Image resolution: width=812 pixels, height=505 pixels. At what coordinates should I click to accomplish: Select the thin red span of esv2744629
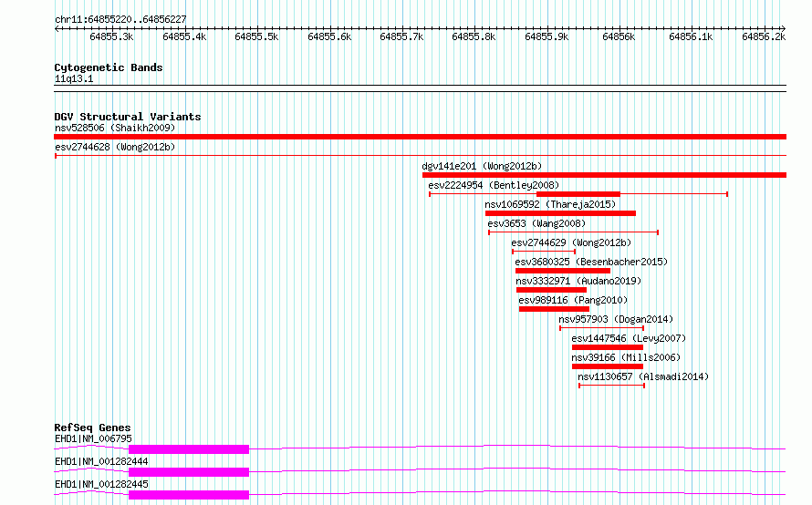544,252
